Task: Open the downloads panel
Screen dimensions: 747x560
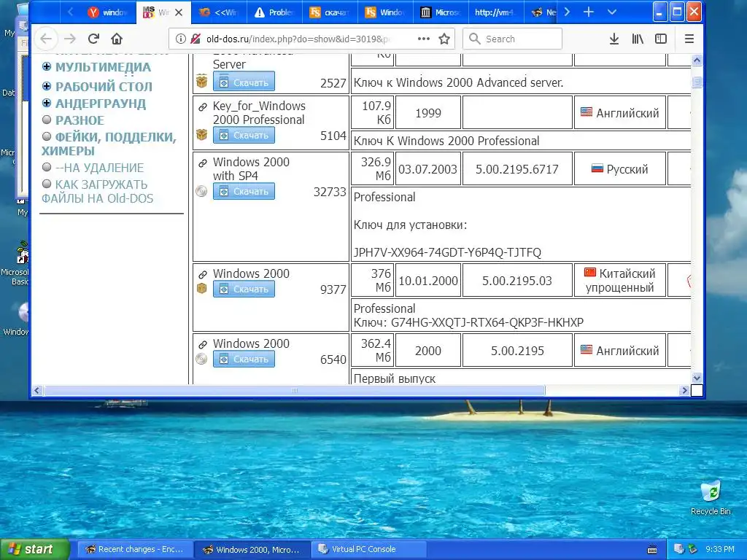Action: [614, 39]
